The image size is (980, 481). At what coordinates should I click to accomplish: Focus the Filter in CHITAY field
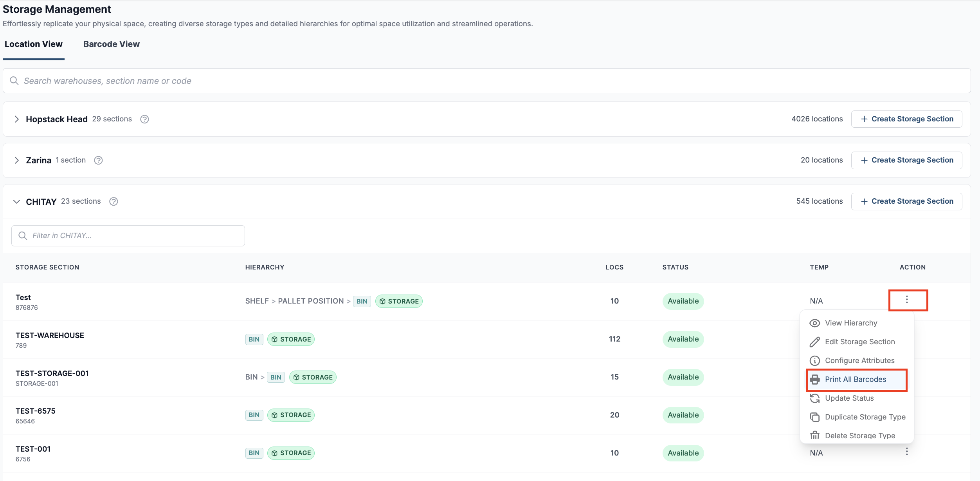[128, 235]
